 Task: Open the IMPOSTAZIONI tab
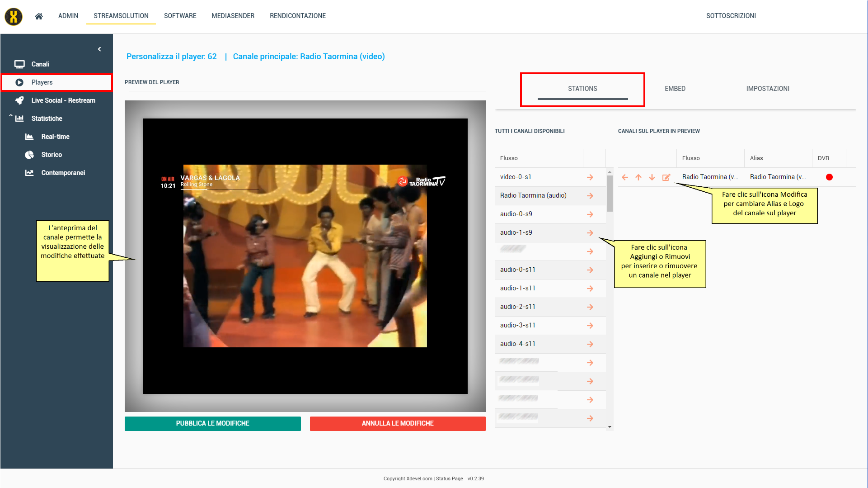point(767,89)
